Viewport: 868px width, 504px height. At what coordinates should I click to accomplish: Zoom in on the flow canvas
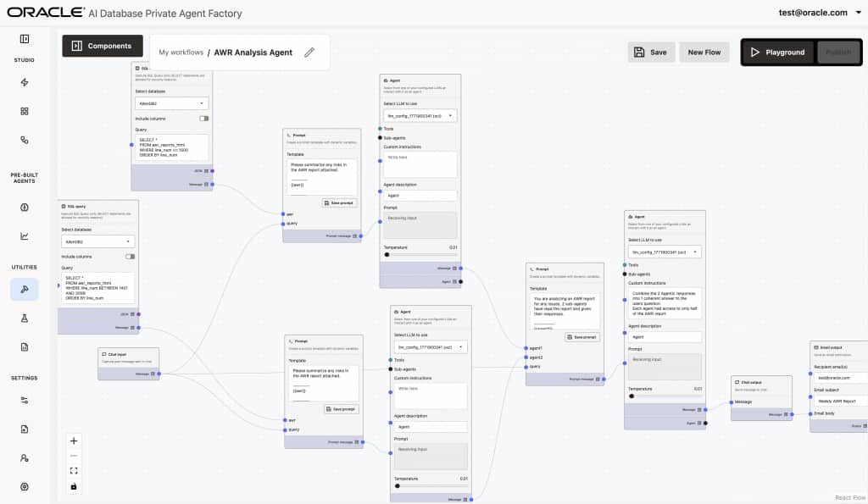pos(74,440)
